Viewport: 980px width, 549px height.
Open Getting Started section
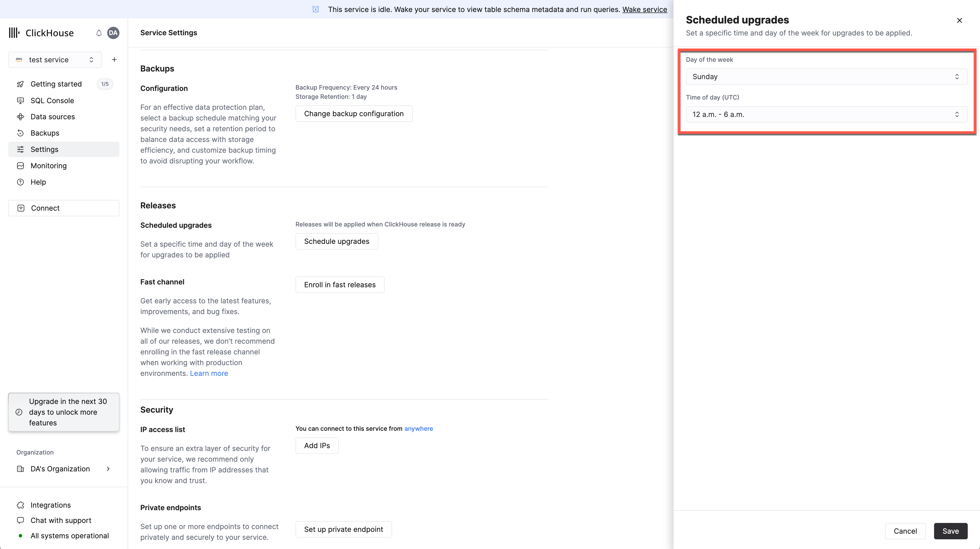point(56,83)
